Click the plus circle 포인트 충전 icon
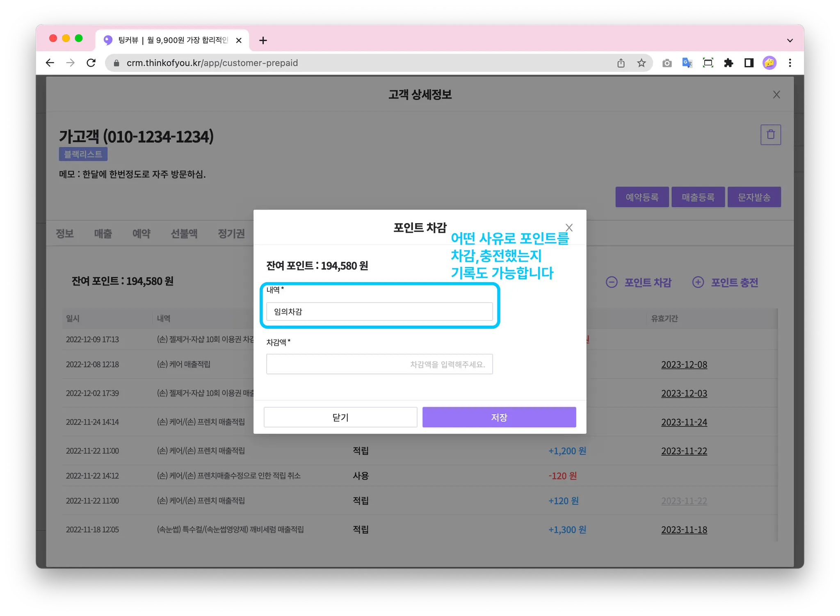This screenshot has height=616, width=840. click(698, 282)
